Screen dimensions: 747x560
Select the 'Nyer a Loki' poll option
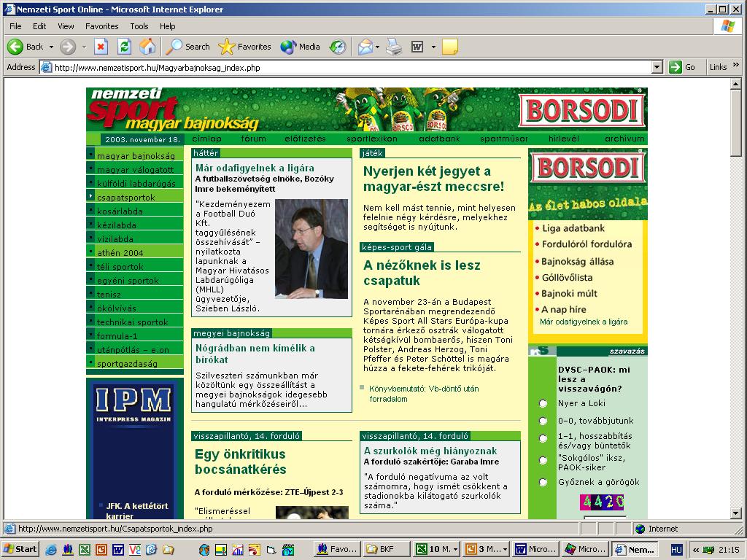tap(543, 403)
